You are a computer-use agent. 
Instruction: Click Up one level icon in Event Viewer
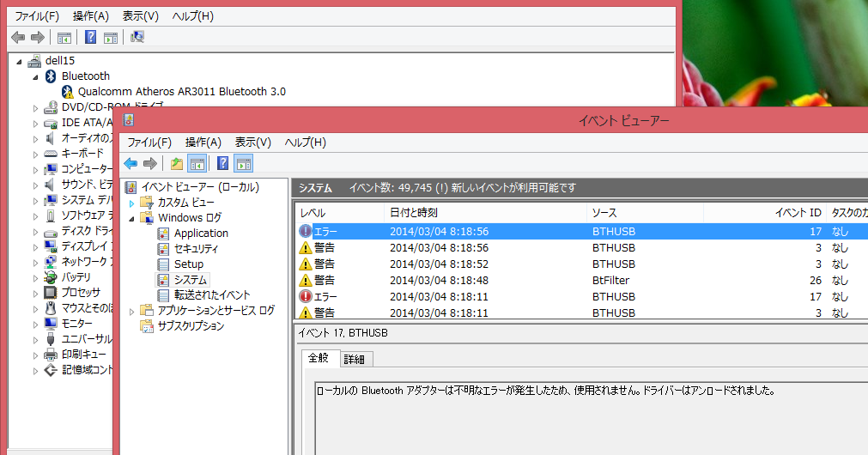pyautogui.click(x=177, y=164)
